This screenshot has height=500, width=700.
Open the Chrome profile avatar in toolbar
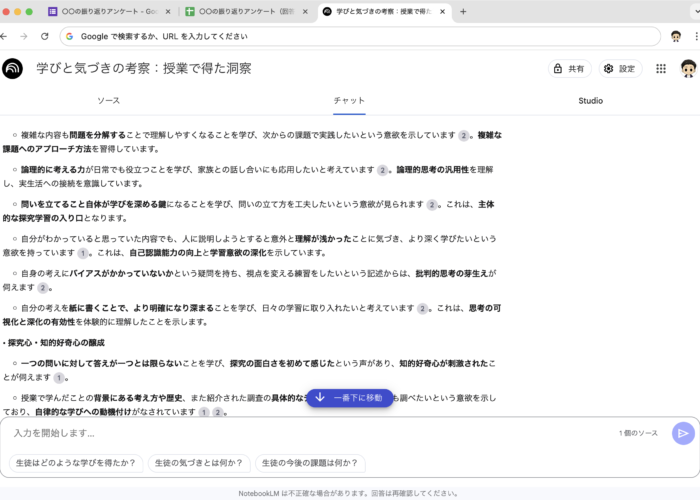[675, 37]
